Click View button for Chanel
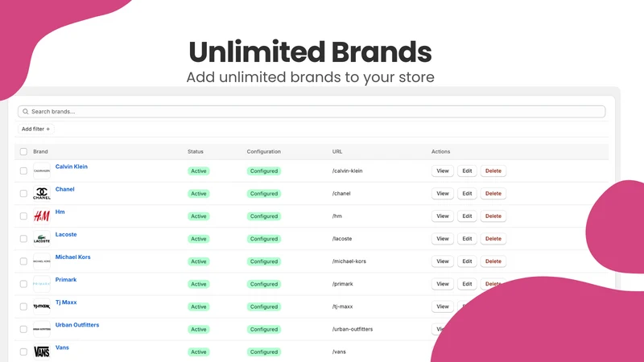Viewport: 644px width, 362px height. pyautogui.click(x=442, y=193)
